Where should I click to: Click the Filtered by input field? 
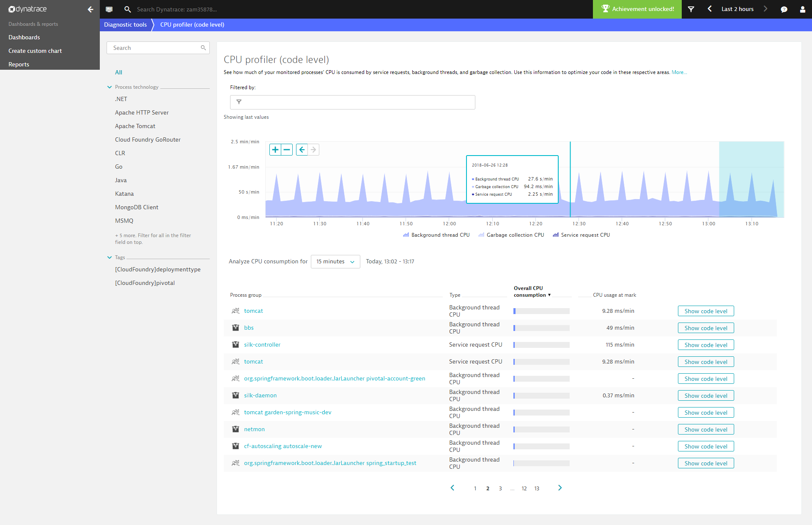352,102
